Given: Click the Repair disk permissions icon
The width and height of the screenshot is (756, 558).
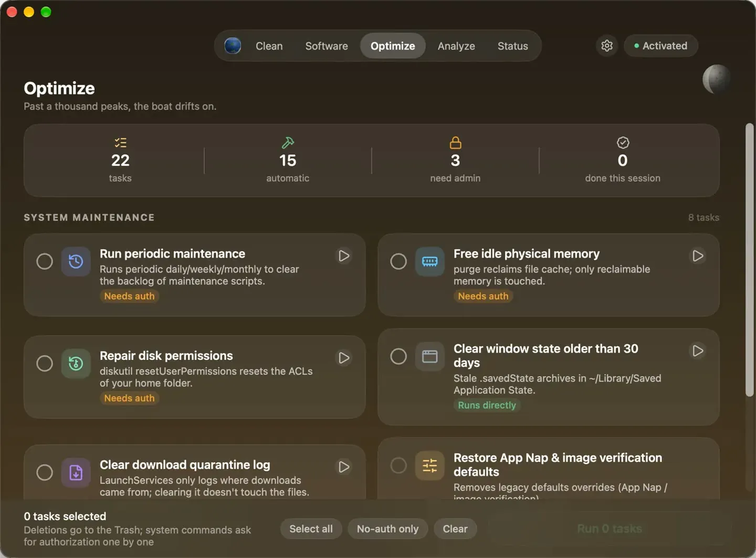Looking at the screenshot, I should click(76, 363).
